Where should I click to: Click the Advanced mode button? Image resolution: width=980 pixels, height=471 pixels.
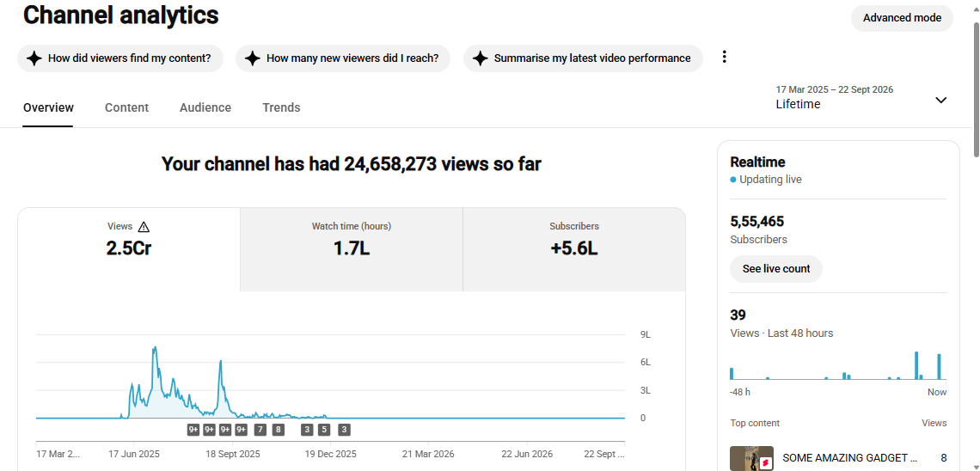pyautogui.click(x=902, y=18)
